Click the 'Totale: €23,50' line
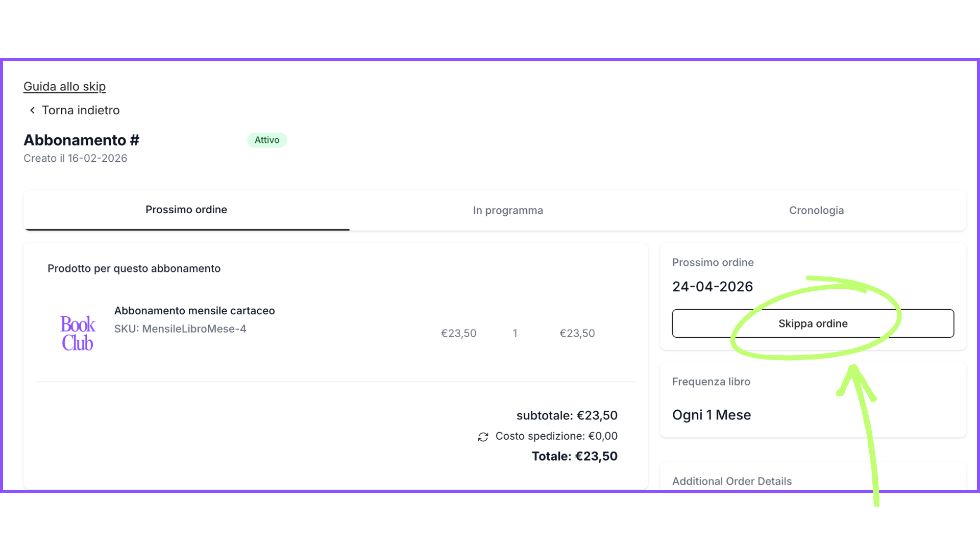 click(574, 456)
